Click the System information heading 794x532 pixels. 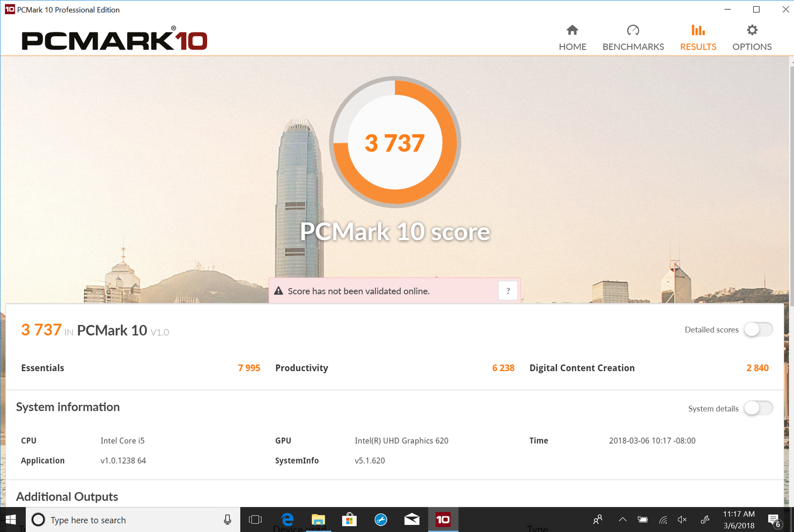(x=68, y=407)
